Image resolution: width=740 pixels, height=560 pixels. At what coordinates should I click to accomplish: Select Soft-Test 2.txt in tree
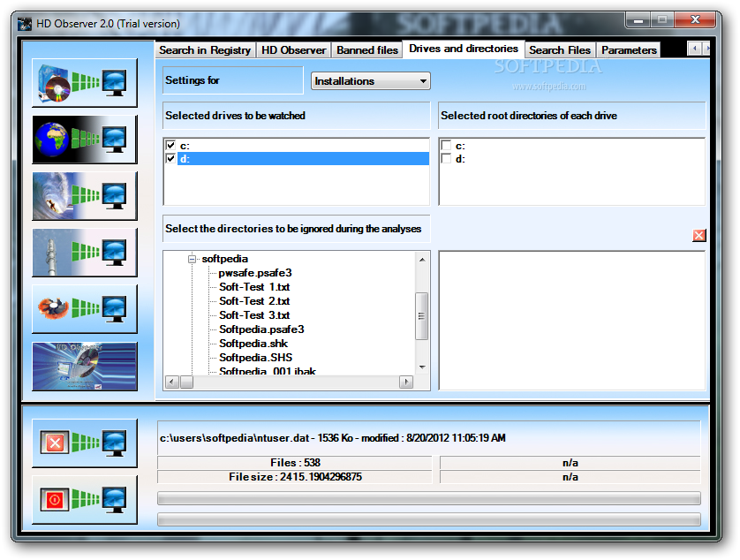point(254,301)
